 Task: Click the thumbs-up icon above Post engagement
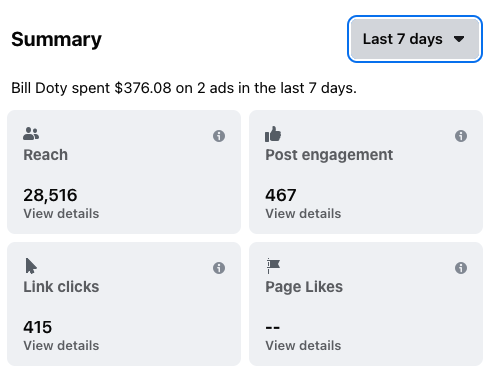tap(273, 134)
